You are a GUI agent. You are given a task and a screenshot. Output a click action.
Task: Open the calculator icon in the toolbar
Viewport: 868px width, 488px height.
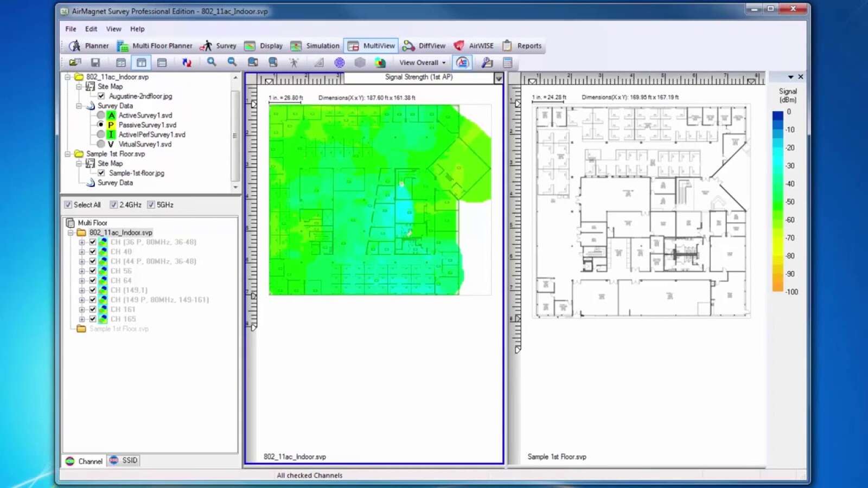coord(508,62)
